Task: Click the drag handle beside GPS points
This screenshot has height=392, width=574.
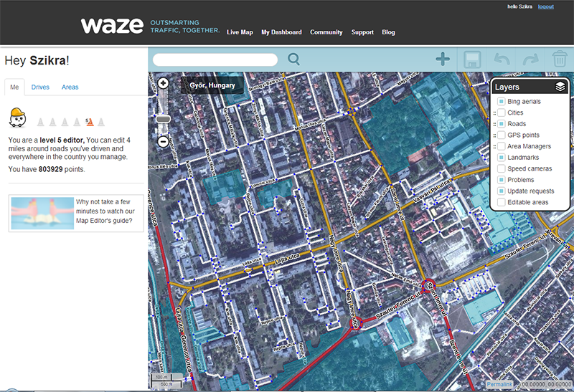Action: (x=494, y=135)
